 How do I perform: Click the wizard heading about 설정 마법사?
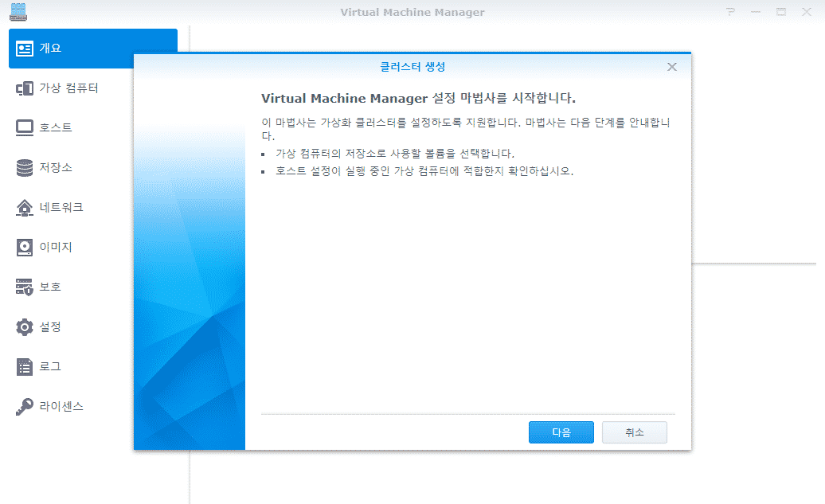coord(418,99)
